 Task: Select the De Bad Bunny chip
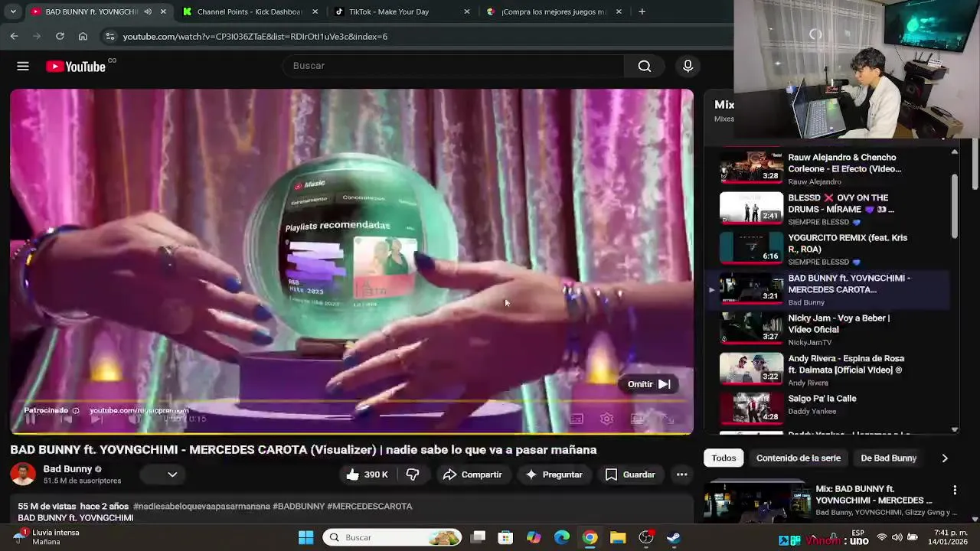coord(888,458)
